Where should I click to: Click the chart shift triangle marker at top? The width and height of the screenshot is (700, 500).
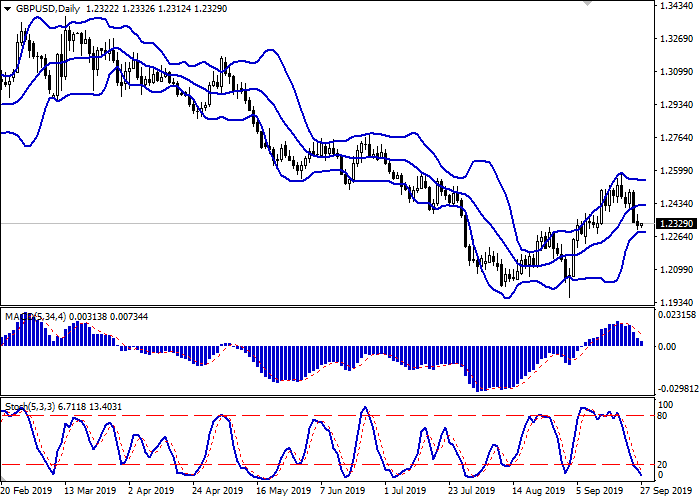click(586, 5)
